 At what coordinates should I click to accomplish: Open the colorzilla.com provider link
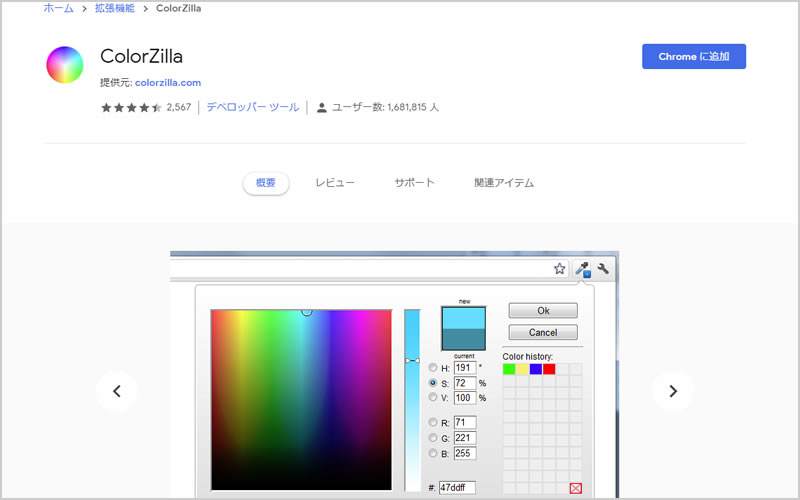(168, 83)
